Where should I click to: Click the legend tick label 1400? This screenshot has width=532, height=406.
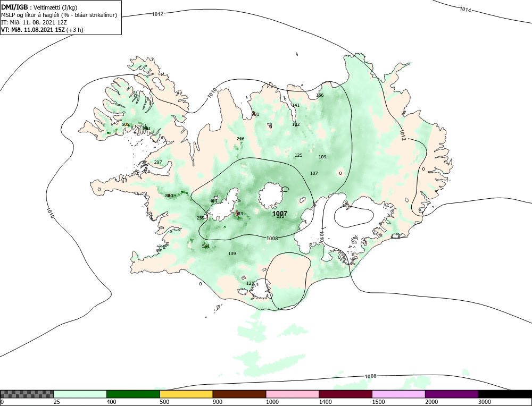click(325, 402)
